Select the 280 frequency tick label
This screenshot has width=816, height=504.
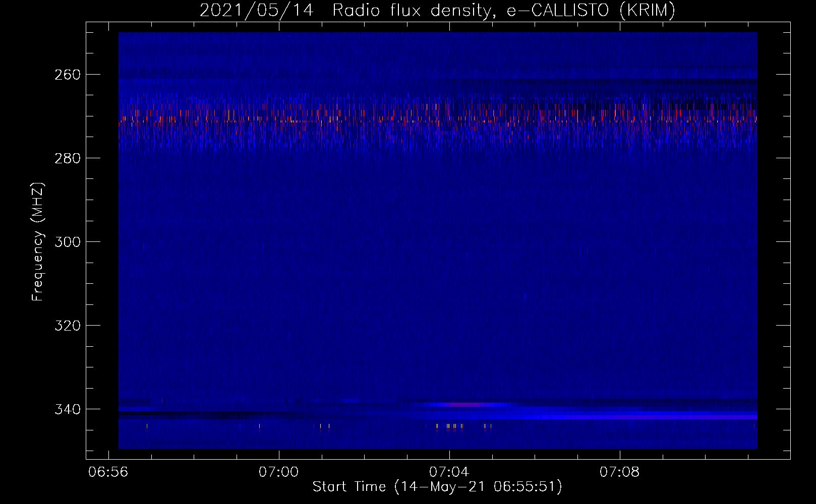(x=67, y=158)
